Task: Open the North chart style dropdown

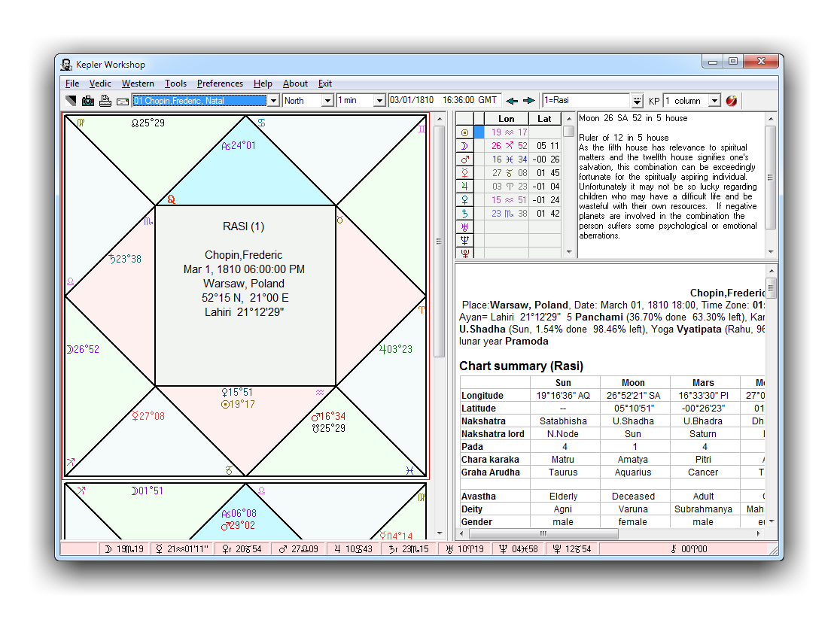Action: coord(327,100)
